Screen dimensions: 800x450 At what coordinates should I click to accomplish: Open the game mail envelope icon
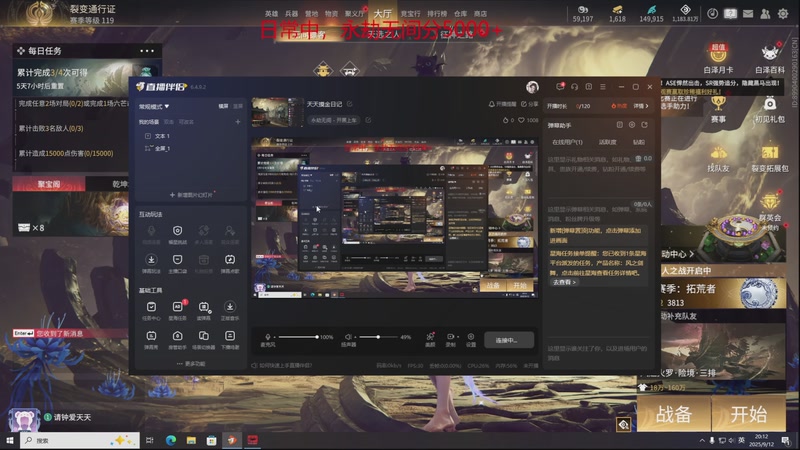748,14
